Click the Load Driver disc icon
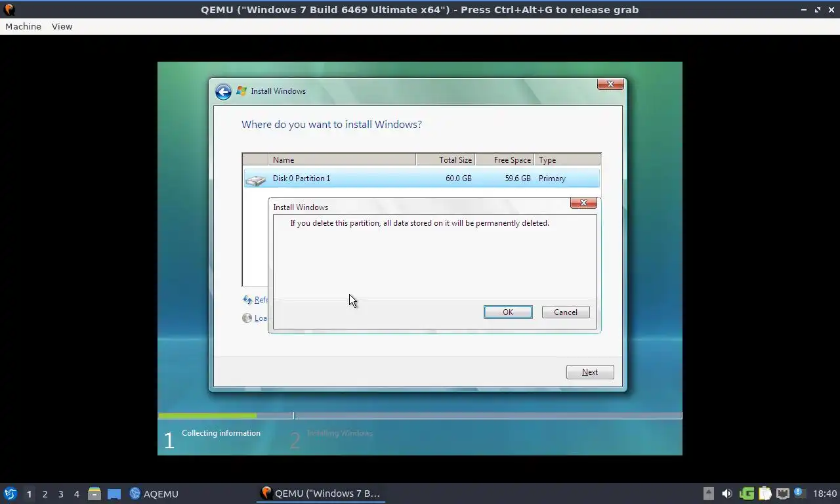Viewport: 840px width, 504px height. 247,318
